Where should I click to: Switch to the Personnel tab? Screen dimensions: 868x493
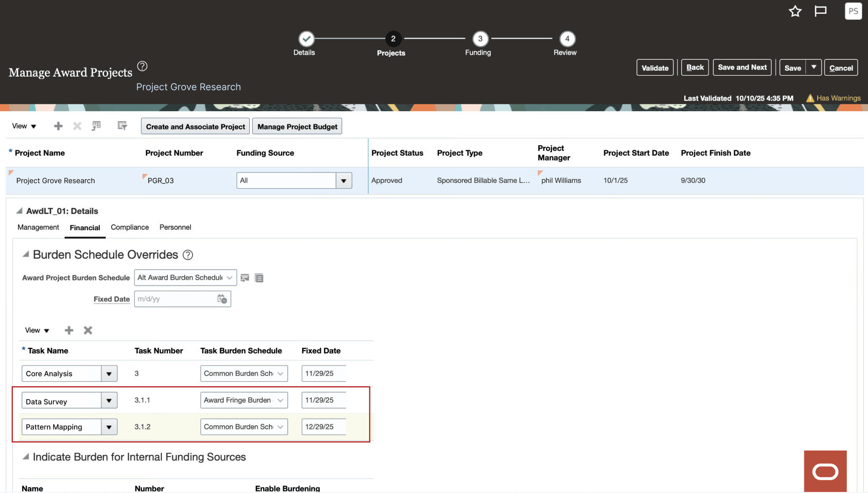pos(175,227)
